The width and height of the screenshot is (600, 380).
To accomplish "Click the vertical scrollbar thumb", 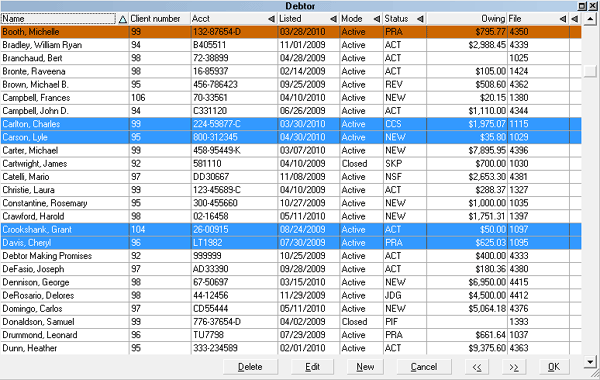I will [590, 71].
